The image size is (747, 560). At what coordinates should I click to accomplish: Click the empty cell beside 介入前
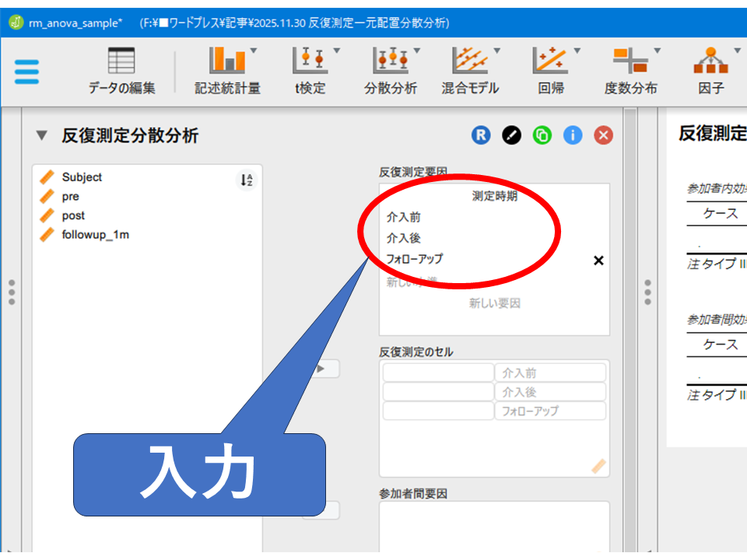click(x=438, y=373)
